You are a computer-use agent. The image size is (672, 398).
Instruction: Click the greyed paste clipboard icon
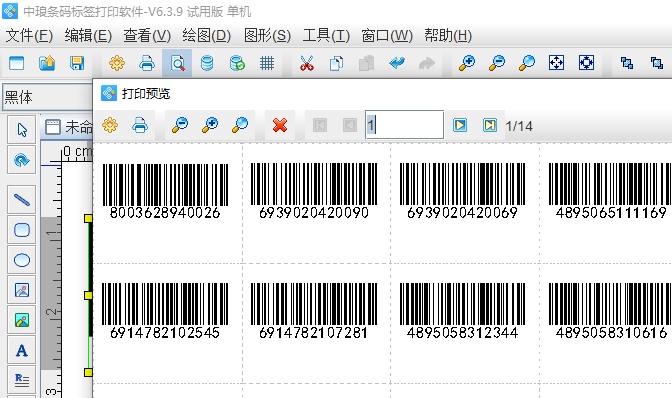(366, 63)
